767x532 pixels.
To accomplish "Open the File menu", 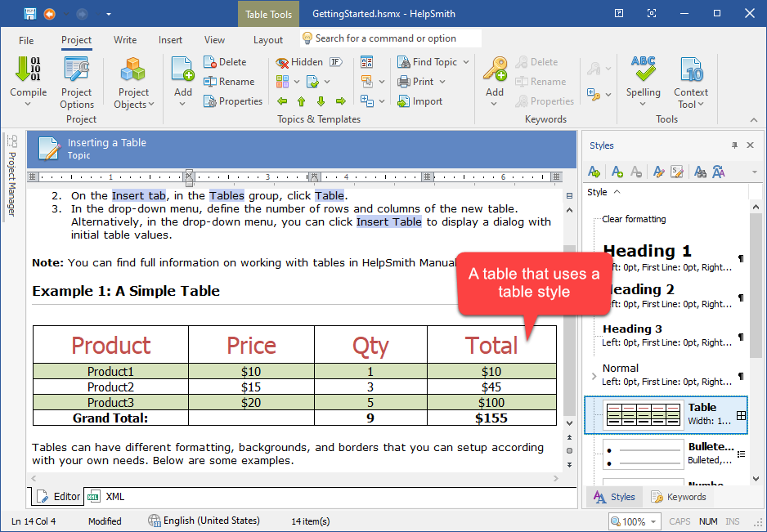I will tap(26, 40).
